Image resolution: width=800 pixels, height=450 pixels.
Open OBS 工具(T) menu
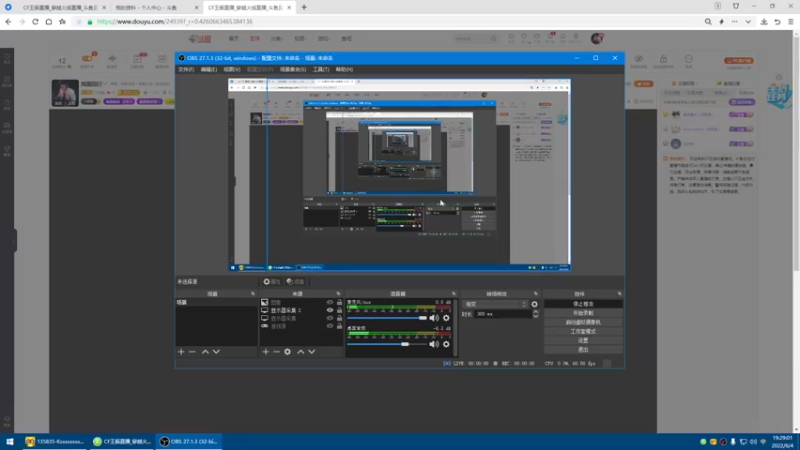[x=320, y=69]
